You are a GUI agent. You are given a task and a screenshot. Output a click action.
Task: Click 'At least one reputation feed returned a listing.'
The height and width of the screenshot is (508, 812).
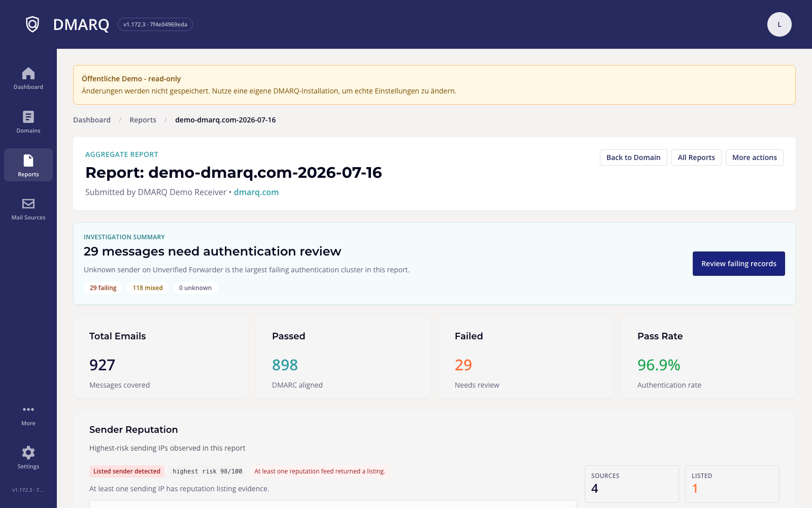[320, 471]
